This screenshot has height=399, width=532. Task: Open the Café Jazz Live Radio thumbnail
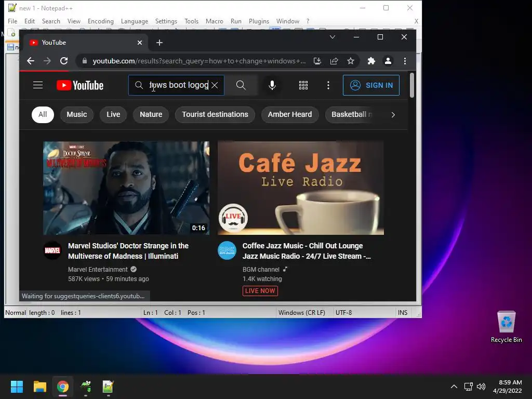tap(301, 188)
